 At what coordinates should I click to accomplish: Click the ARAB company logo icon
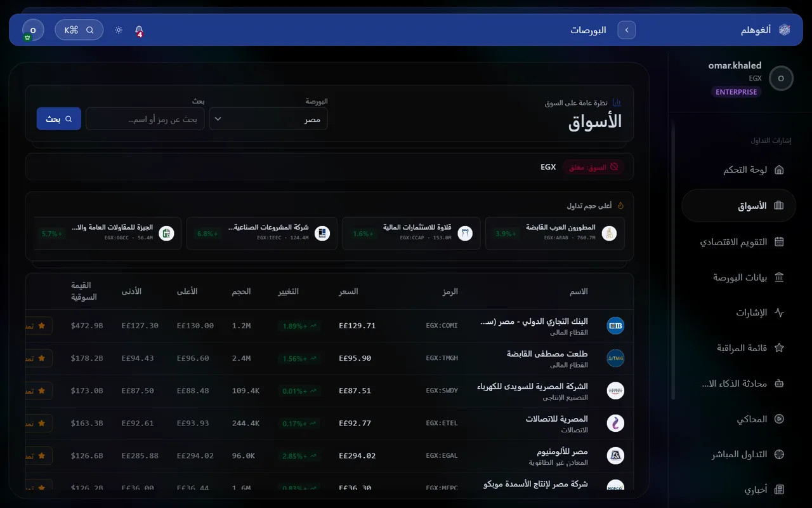609,233
